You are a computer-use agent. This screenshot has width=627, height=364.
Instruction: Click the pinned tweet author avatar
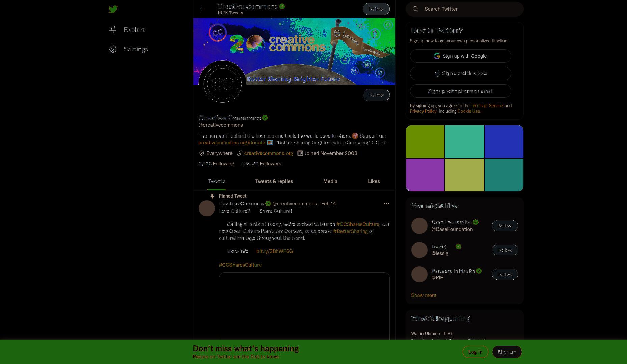(207, 208)
